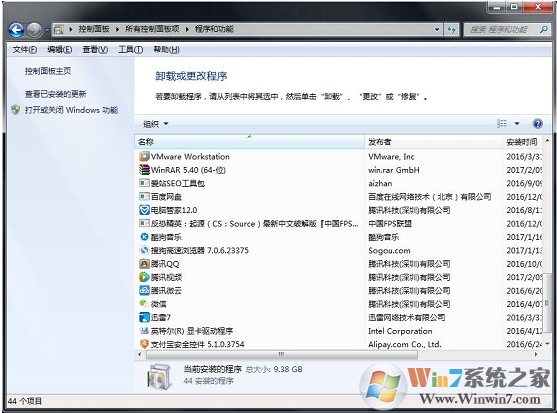Click the vertical scrollbar up arrow
Image resolution: width=557 pixels, height=413 pixels.
click(x=547, y=141)
